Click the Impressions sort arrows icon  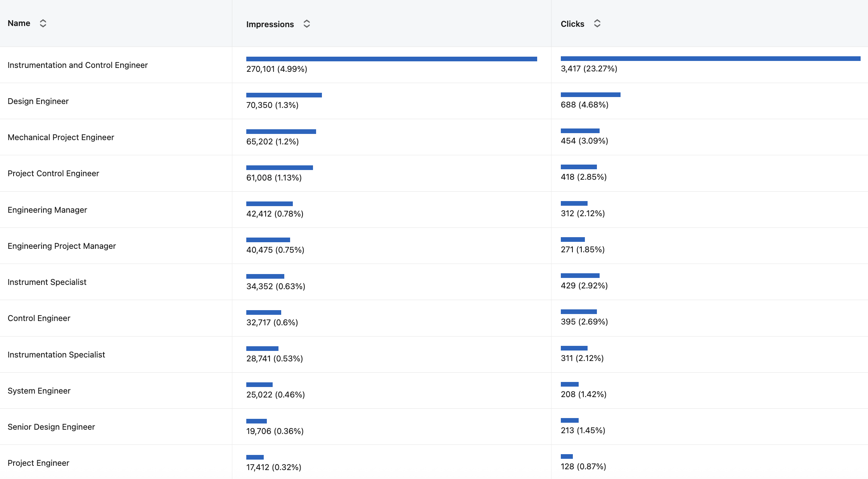point(307,24)
